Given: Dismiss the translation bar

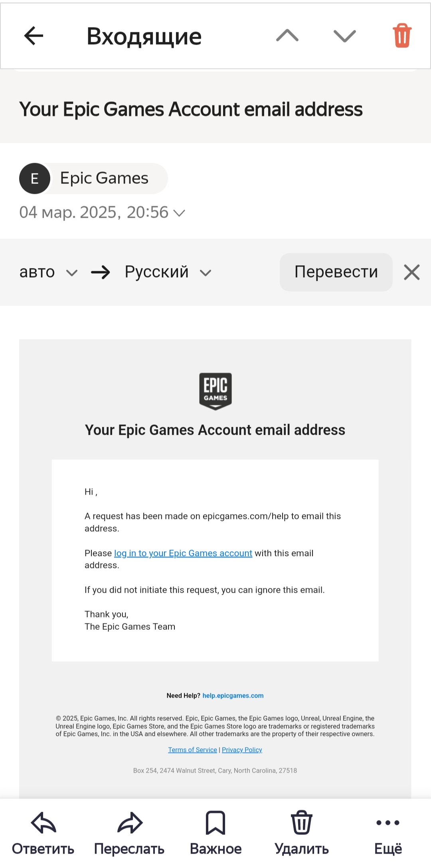Looking at the screenshot, I should pos(411,272).
